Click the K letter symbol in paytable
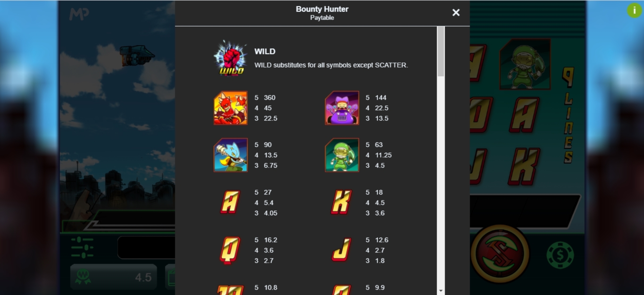Image resolution: width=644 pixels, height=295 pixels. pos(341,202)
